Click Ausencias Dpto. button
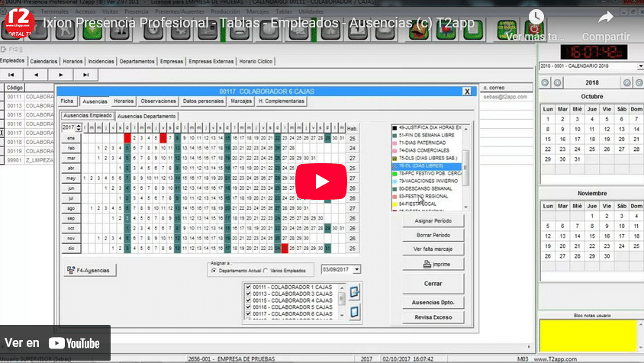Image resolution: width=644 pixels, height=363 pixels. click(433, 303)
